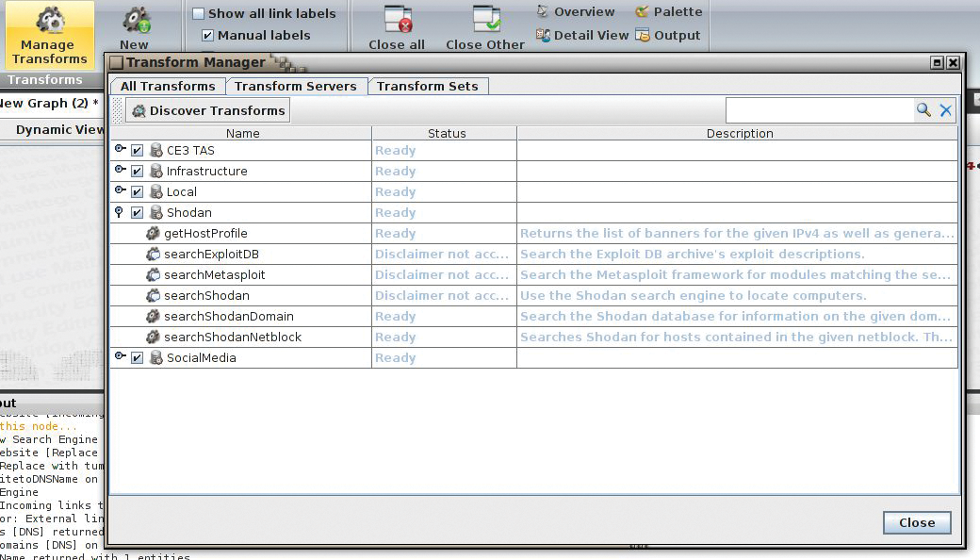This screenshot has width=980, height=560.
Task: Uncheck the Local checkbox
Action: pos(137,192)
